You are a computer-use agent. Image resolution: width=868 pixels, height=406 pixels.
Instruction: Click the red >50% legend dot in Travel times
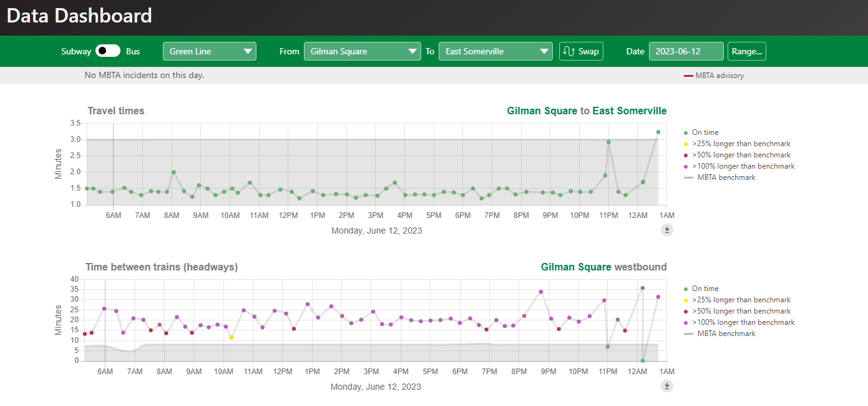(686, 155)
